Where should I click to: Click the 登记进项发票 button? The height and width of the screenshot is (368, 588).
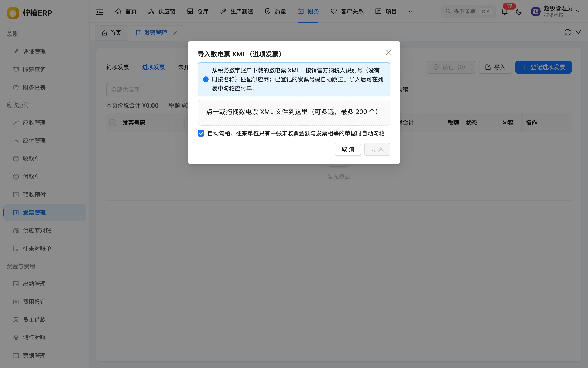[543, 67]
